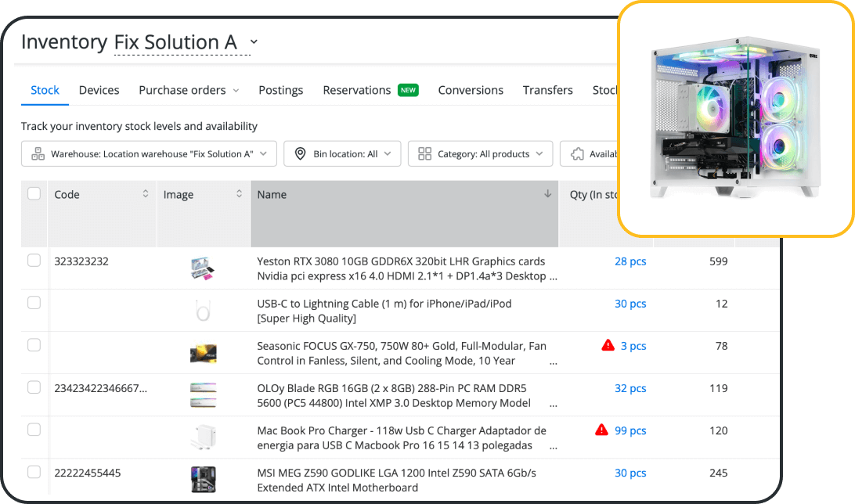The image size is (855, 504).
Task: Click the warehouse icon in the Warehouse filter
Action: (x=38, y=153)
